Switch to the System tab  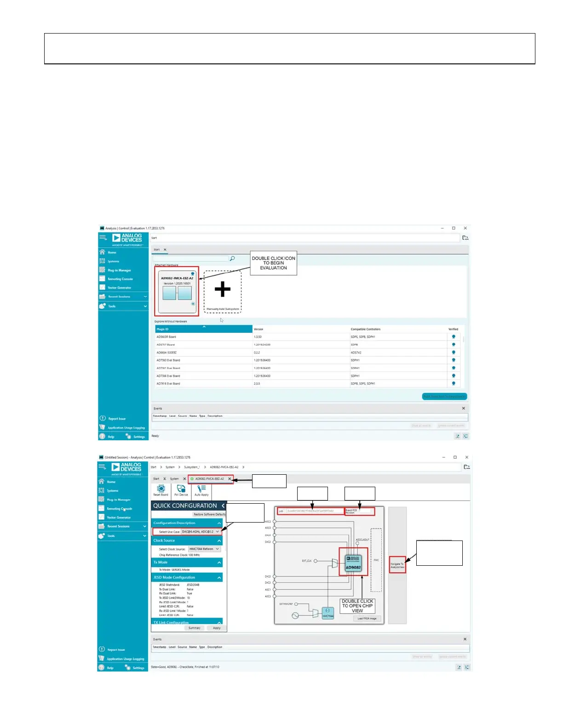174,478
